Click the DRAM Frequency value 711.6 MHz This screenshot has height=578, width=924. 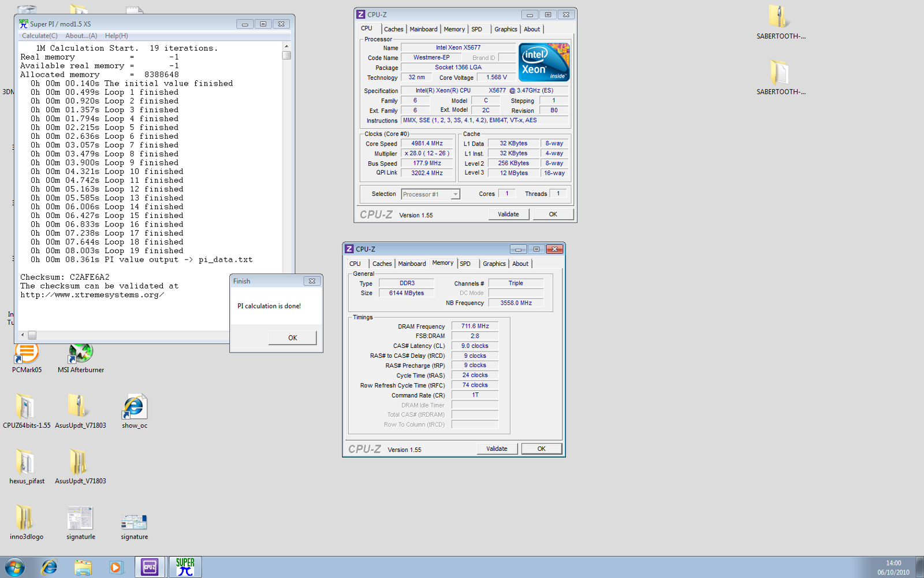click(475, 326)
